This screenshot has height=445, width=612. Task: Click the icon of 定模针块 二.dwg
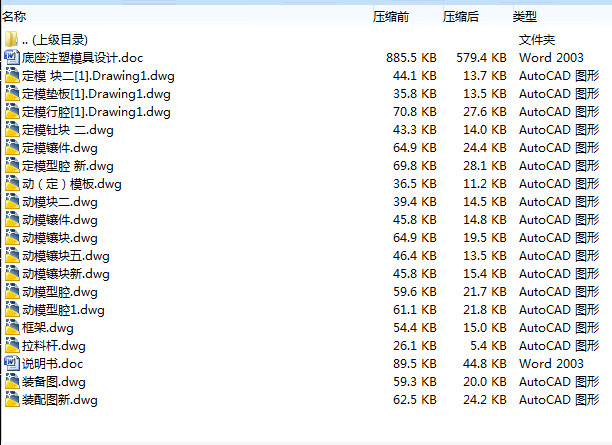pyautogui.click(x=12, y=129)
